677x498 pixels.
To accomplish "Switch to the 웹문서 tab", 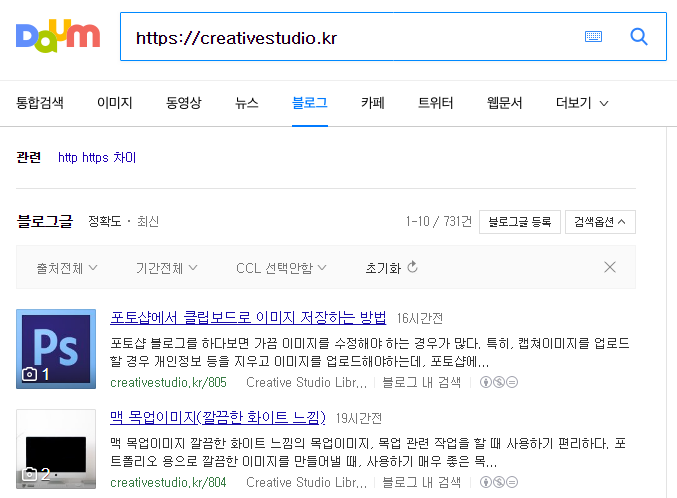I will click(x=504, y=103).
